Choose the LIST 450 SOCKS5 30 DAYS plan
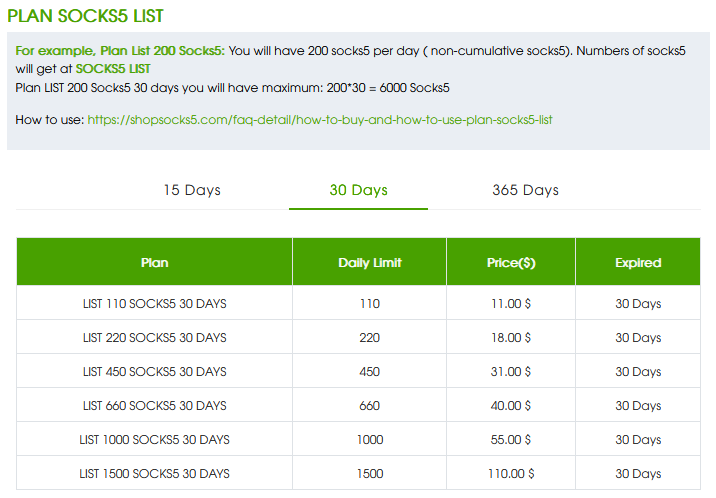The height and width of the screenshot is (498, 716). click(x=155, y=372)
